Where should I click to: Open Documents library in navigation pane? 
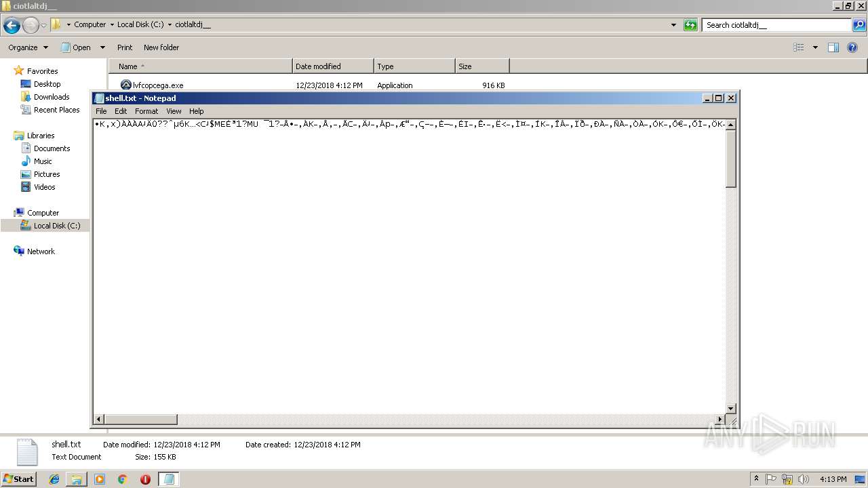click(x=52, y=148)
